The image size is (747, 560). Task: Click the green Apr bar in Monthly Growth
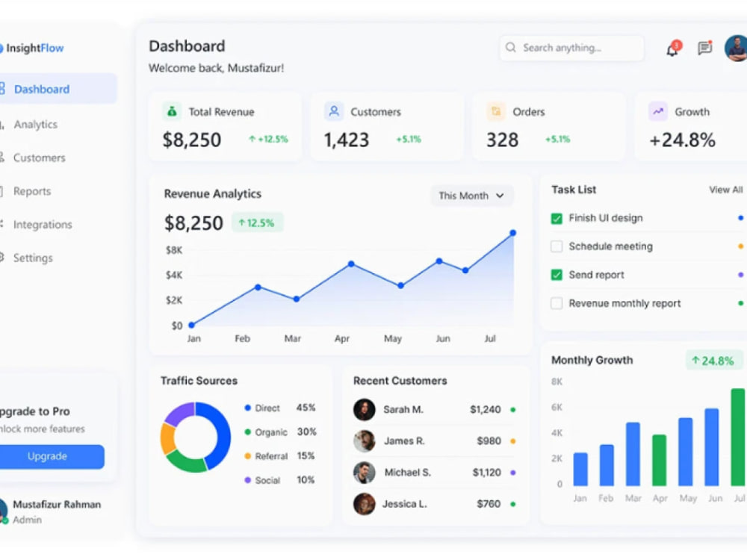pos(660,460)
